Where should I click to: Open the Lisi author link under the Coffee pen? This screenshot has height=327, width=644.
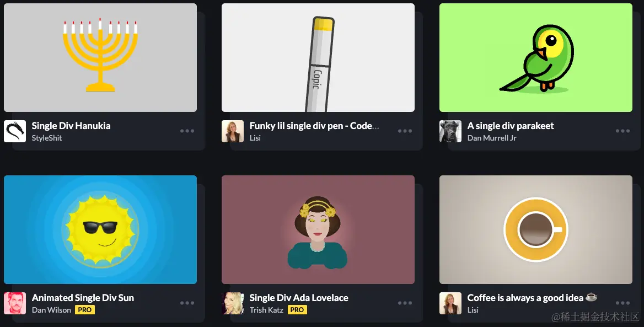point(473,310)
